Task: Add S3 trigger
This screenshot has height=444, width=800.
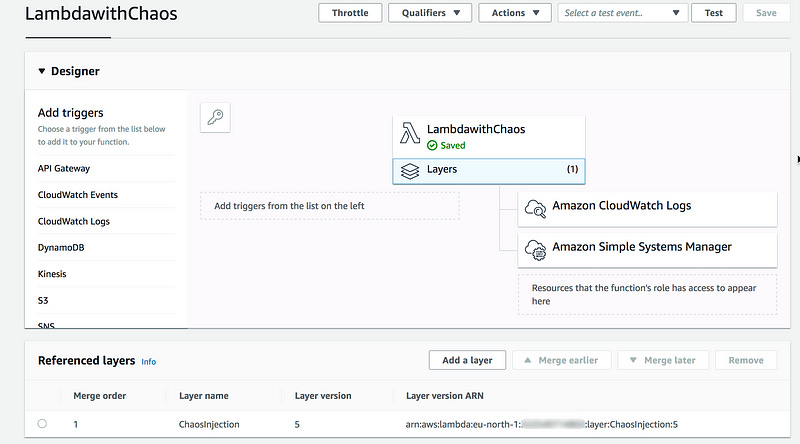Action: 43,301
